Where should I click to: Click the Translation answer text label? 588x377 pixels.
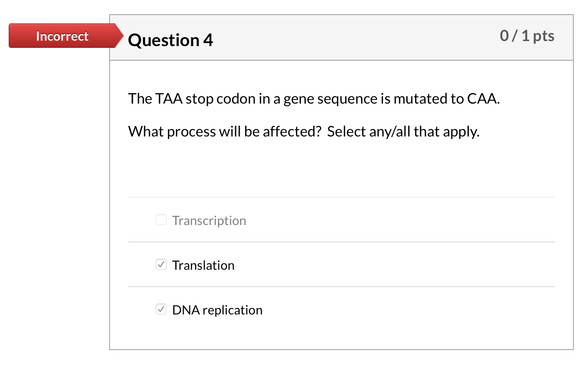(x=203, y=265)
